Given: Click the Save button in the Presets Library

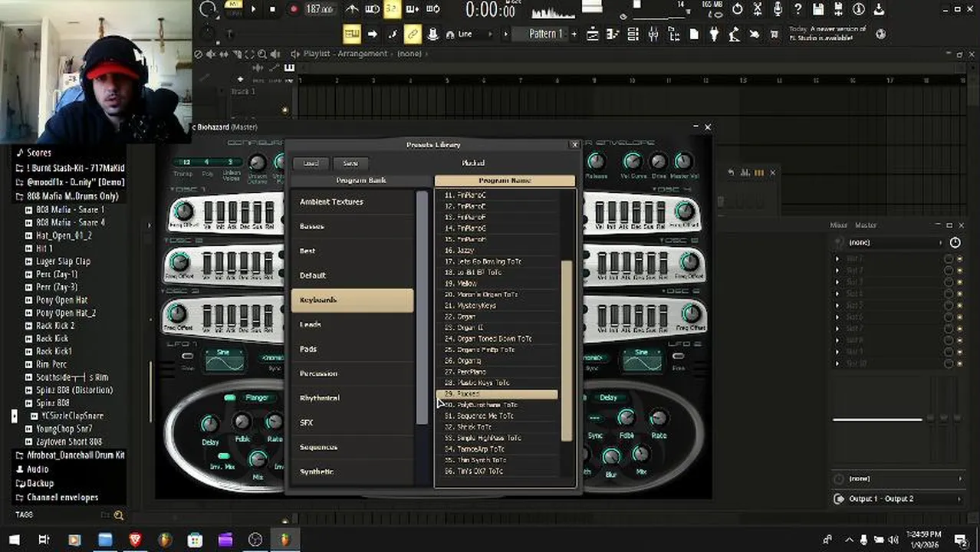Looking at the screenshot, I should 350,163.
